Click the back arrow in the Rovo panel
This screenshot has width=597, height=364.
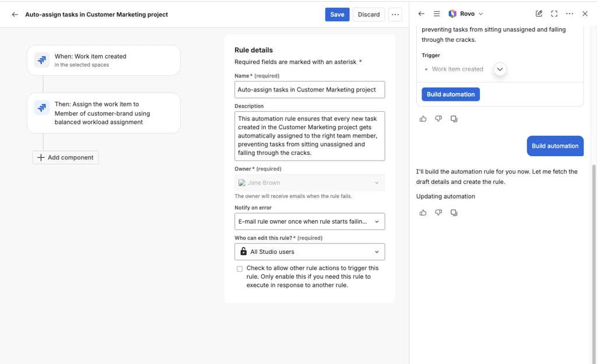click(x=422, y=13)
